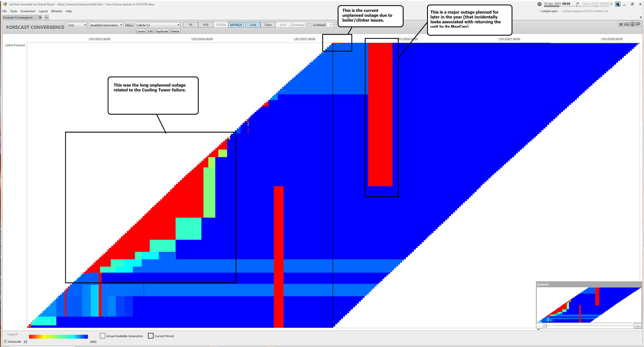Image resolution: width=644 pixels, height=347 pixels.
Task: Open the Available Generation dropdown
Action: (106, 25)
